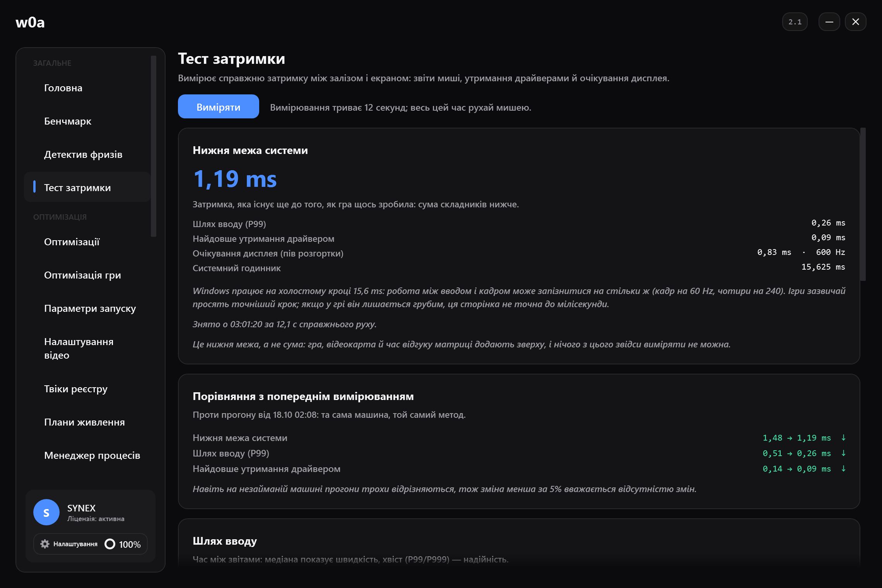Go to Твіки реєстру

click(x=87, y=389)
